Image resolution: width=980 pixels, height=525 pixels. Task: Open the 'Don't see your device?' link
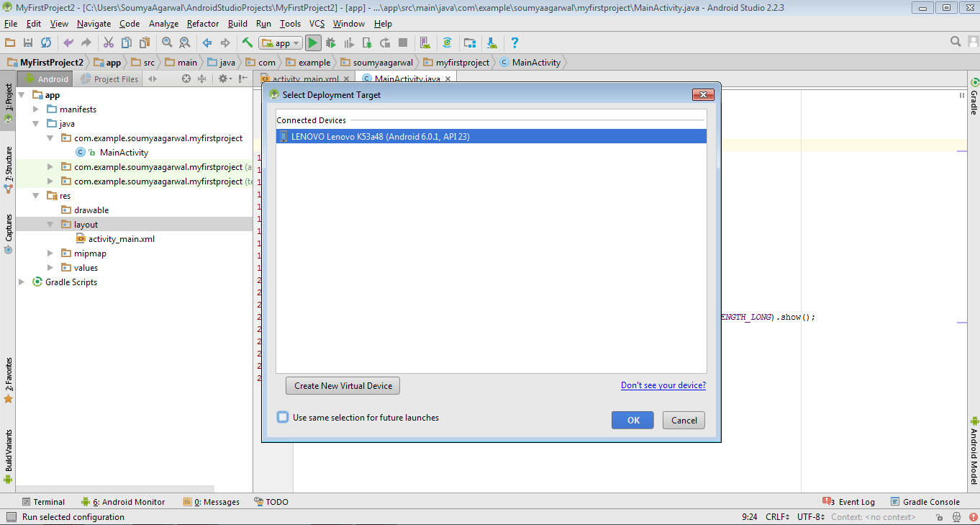point(663,385)
